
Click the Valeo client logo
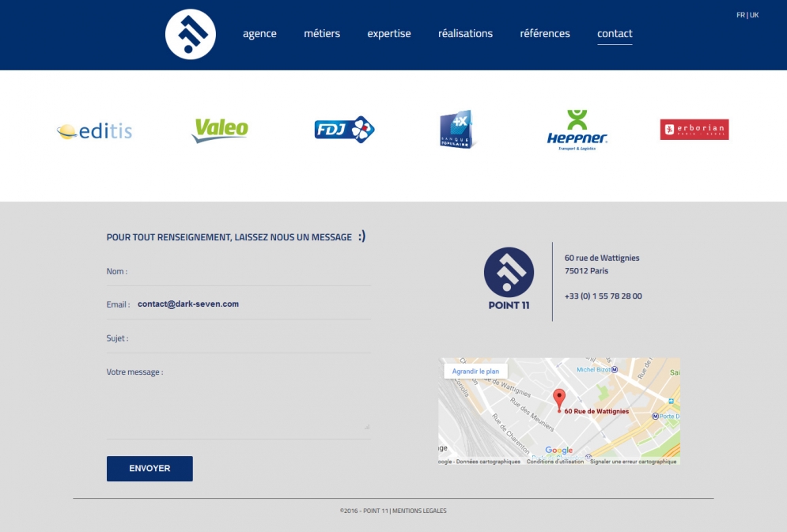pos(220,130)
